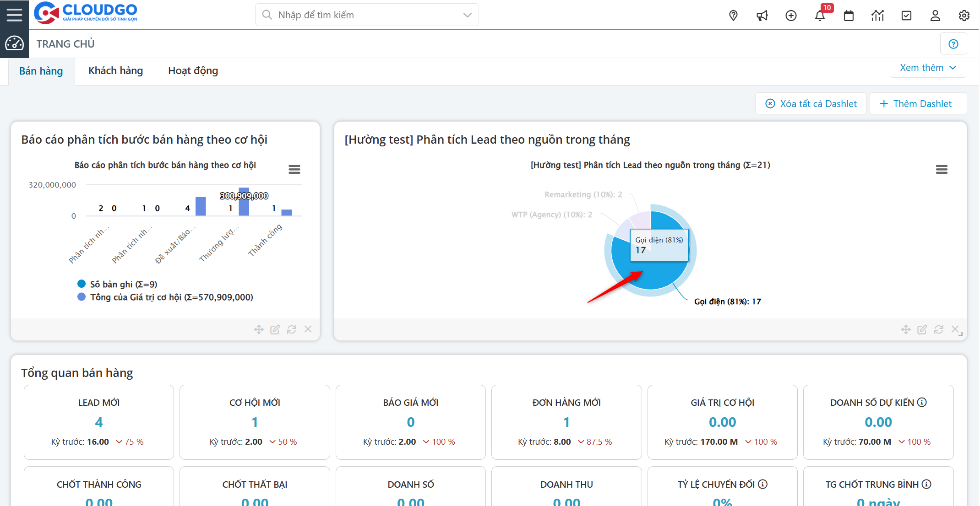Click the location pin icon
980x506 pixels.
(733, 16)
